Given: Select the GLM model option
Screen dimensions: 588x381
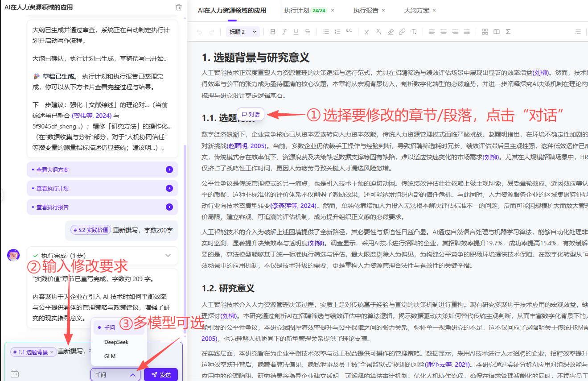Looking at the screenshot, I should pos(119,356).
